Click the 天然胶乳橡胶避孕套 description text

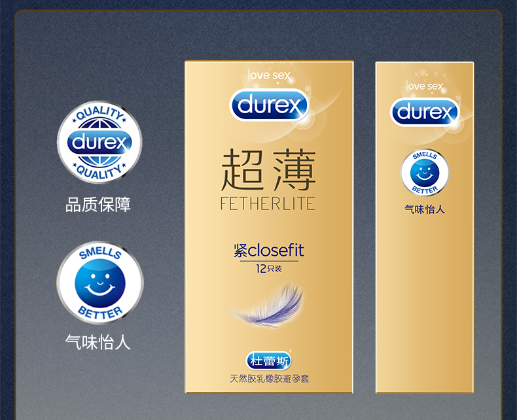269,379
